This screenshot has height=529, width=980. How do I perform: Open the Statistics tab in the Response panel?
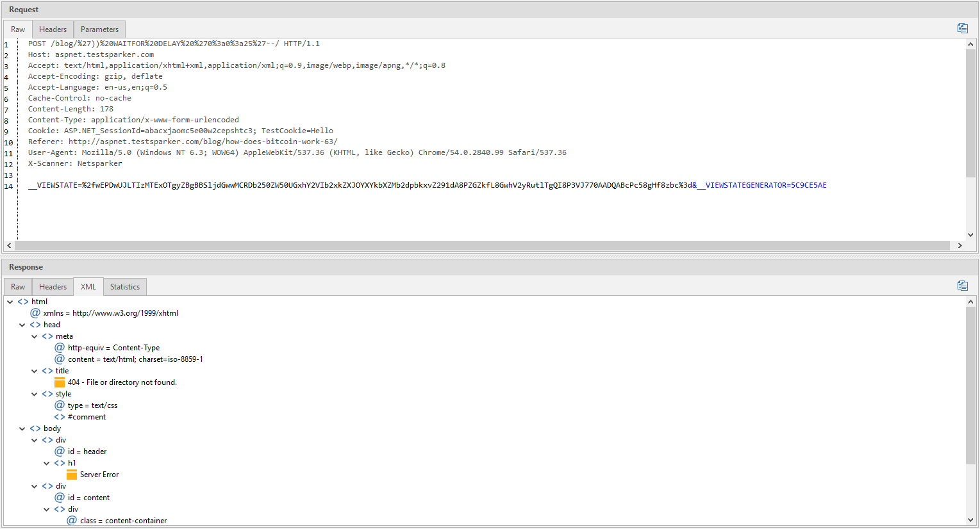[x=124, y=286]
